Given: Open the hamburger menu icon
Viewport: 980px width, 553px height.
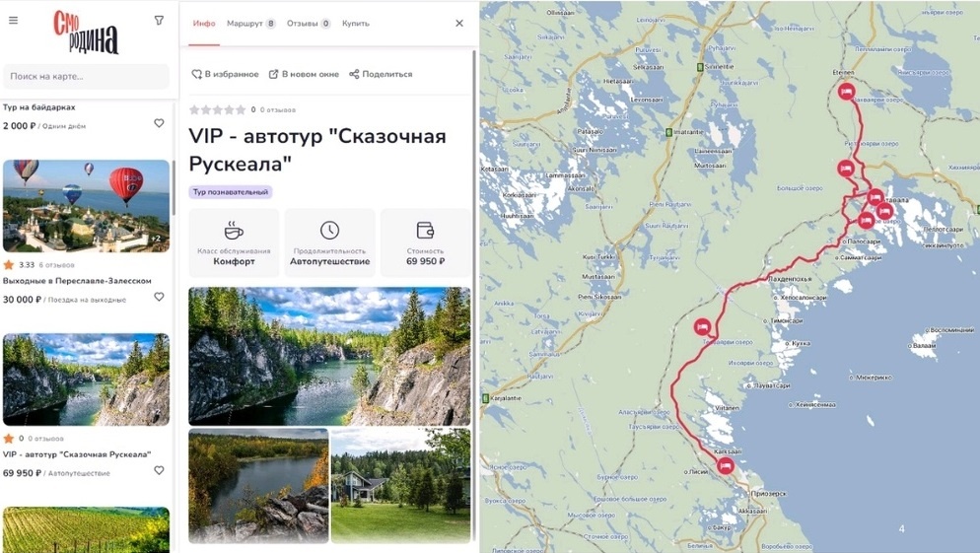Looking at the screenshot, I should click(x=13, y=20).
